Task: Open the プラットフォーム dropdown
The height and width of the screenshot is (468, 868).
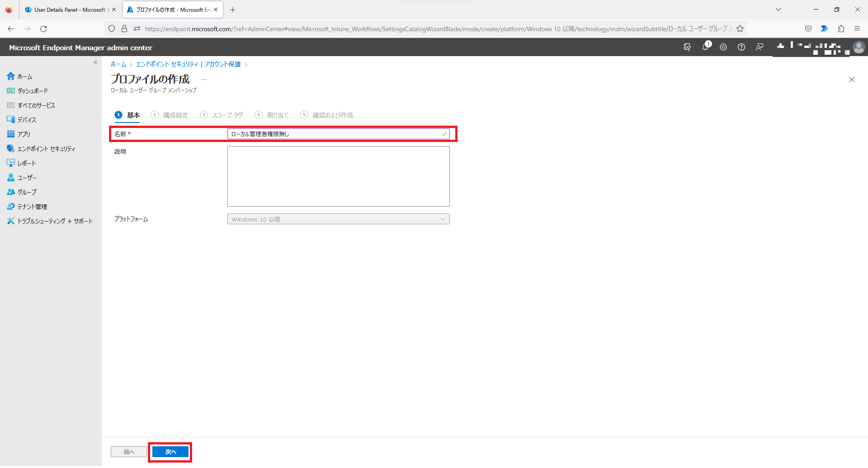Action: (x=338, y=219)
